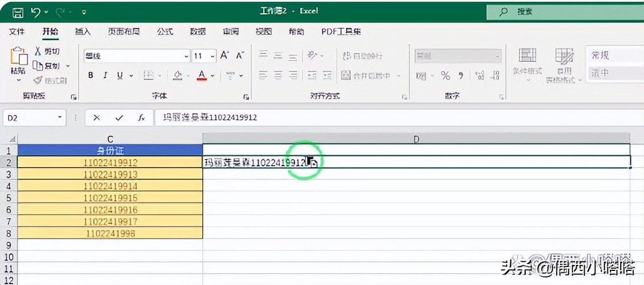The height and width of the screenshot is (285, 644).
Task: Click the Fill Color bucket icon
Action: 178,76
